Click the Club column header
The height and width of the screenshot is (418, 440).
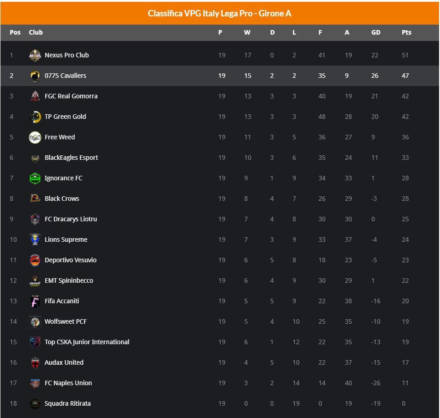coord(36,33)
